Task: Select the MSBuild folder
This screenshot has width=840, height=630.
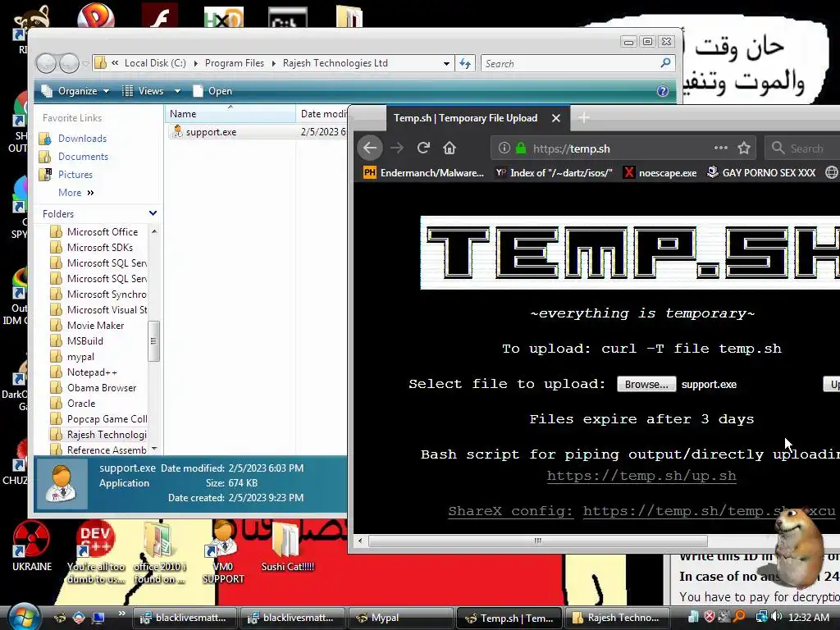Action: 84,341
